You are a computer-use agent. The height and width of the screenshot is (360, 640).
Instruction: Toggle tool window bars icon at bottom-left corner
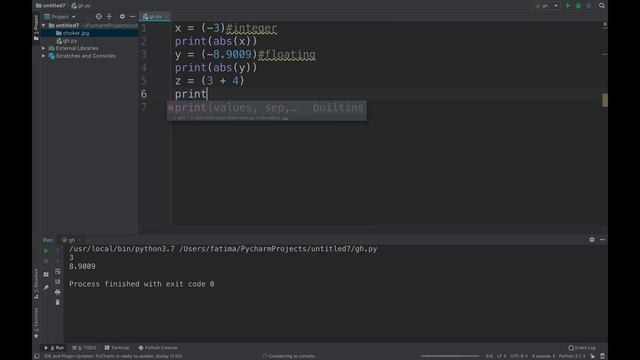37,356
